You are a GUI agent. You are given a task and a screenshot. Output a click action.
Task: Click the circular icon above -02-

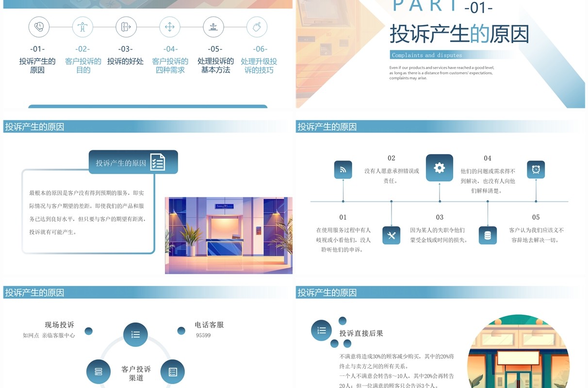pos(82,27)
